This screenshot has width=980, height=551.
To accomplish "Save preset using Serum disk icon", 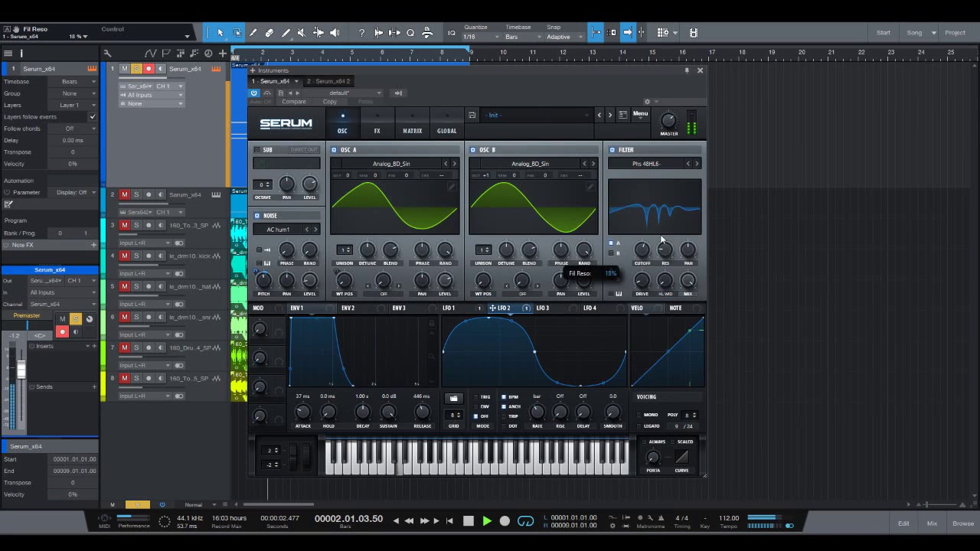I will pyautogui.click(x=472, y=115).
